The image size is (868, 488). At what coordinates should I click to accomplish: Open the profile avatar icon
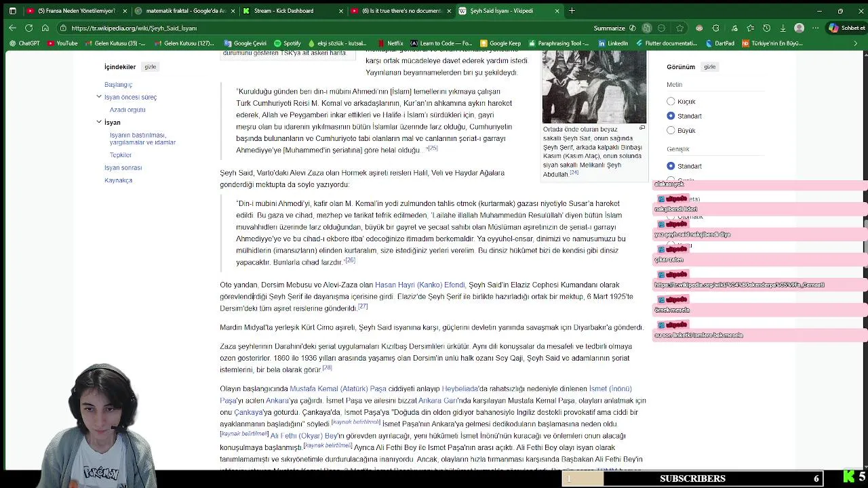coord(799,28)
